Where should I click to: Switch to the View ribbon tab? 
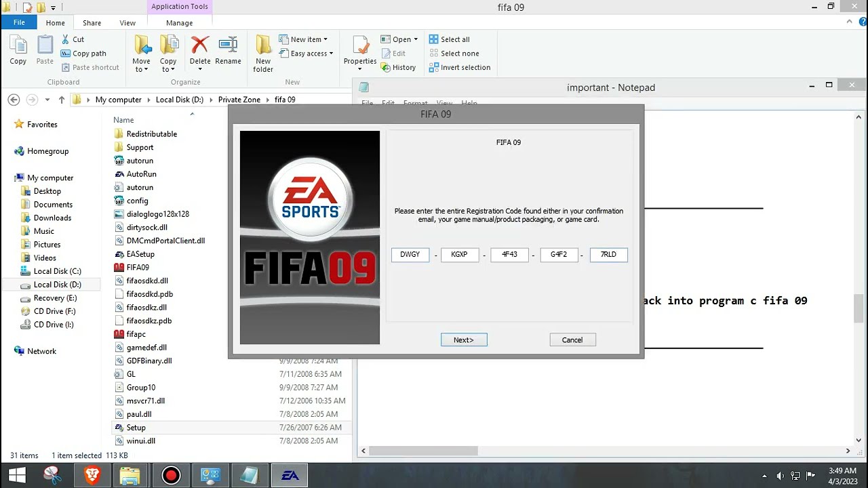point(127,23)
